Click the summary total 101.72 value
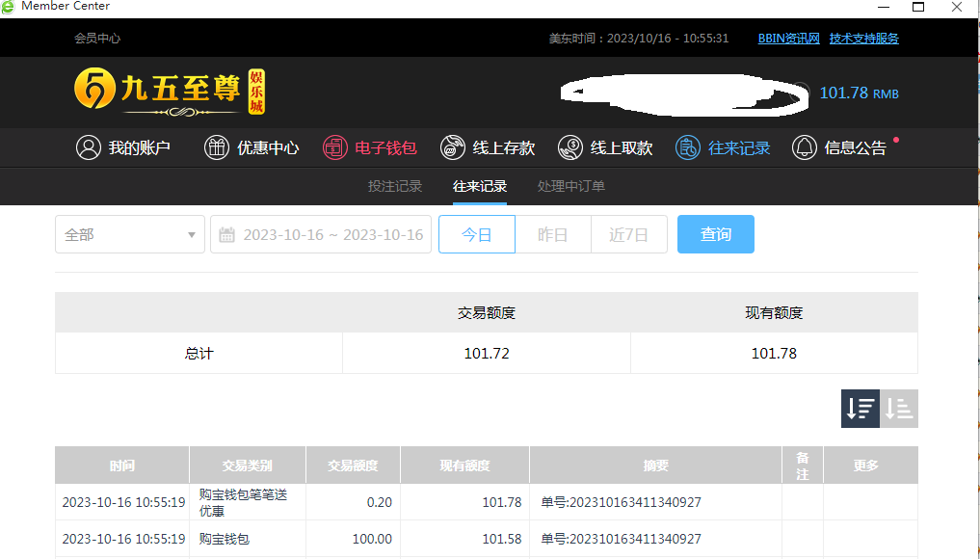Image resolution: width=980 pixels, height=559 pixels. pyautogui.click(x=487, y=354)
